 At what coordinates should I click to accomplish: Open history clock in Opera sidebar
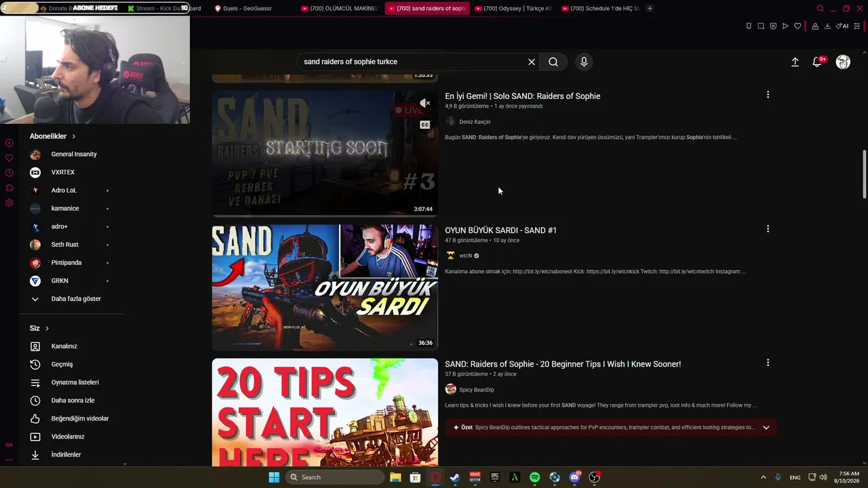coord(9,173)
